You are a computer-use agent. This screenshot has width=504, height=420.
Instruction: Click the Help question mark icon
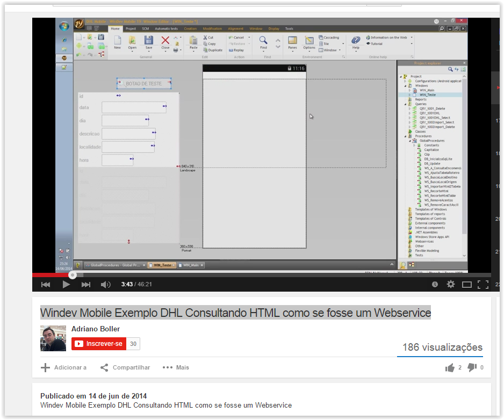[x=356, y=42]
